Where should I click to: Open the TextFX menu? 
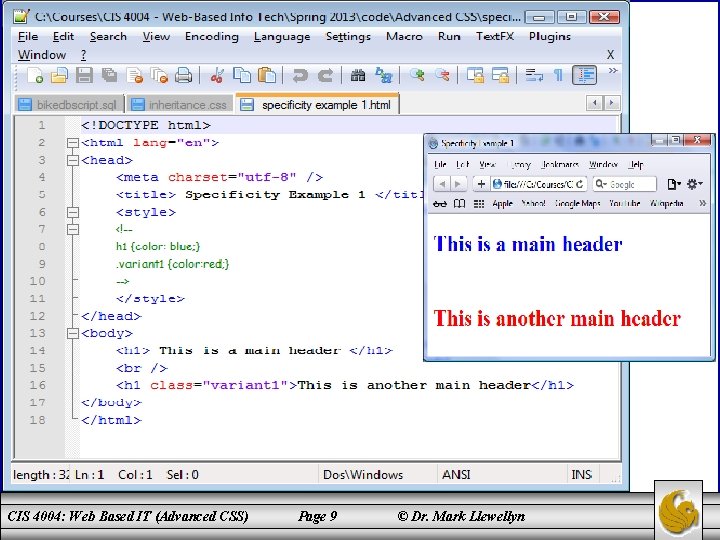click(495, 36)
